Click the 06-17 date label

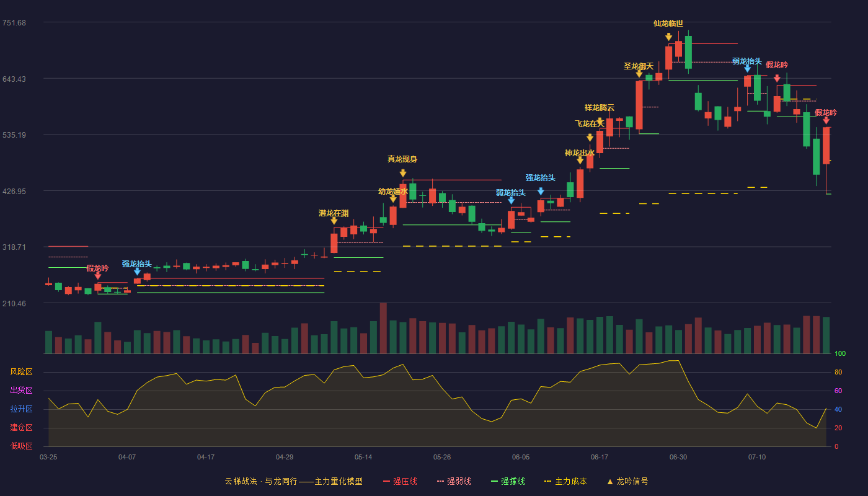(x=600, y=457)
